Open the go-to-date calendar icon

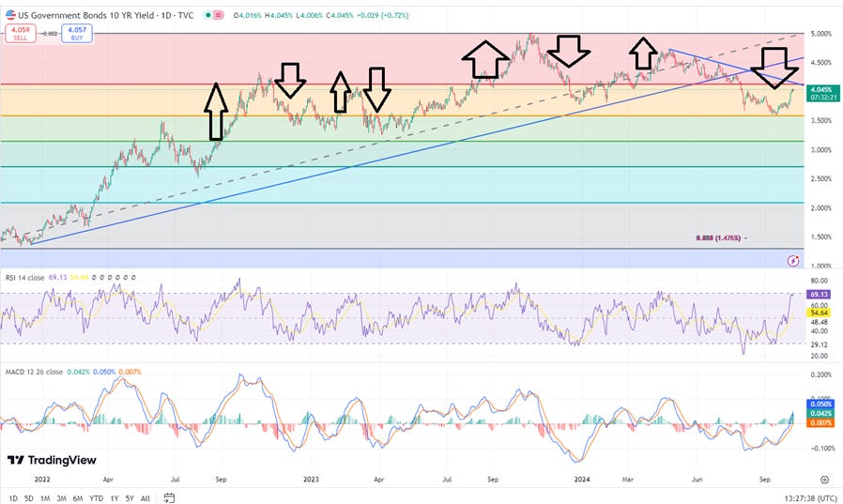(169, 498)
